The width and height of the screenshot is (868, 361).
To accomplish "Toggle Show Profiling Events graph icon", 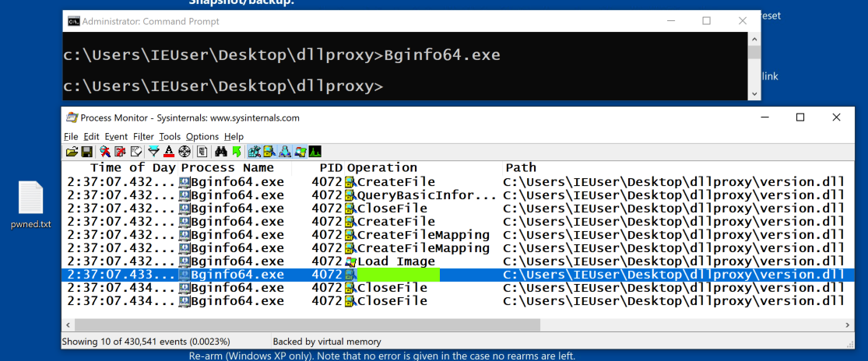I will click(x=315, y=152).
